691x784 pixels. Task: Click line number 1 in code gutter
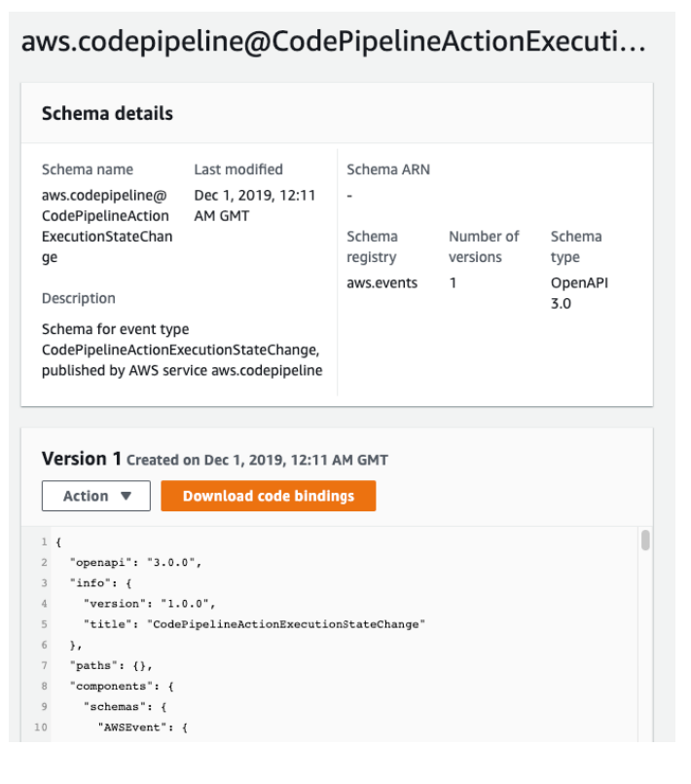pos(45,542)
